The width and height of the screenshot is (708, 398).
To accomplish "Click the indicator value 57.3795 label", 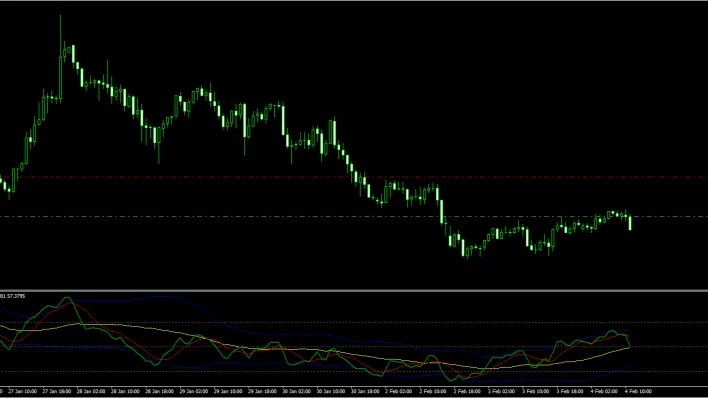I will 16,296.
